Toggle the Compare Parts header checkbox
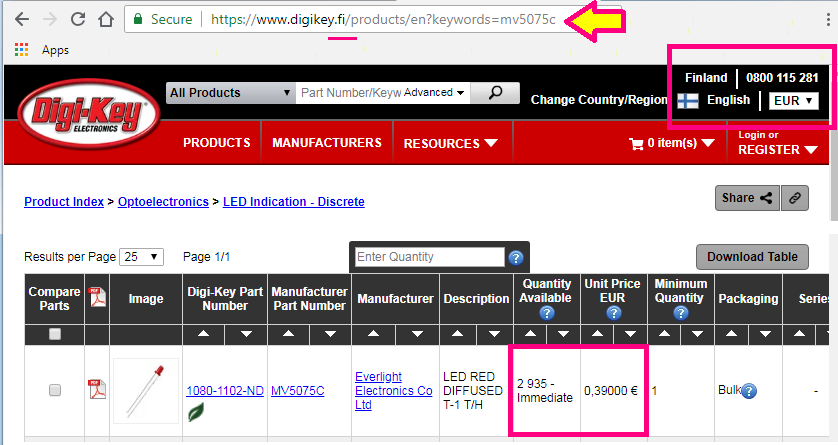The height and width of the screenshot is (445, 838). click(x=55, y=334)
